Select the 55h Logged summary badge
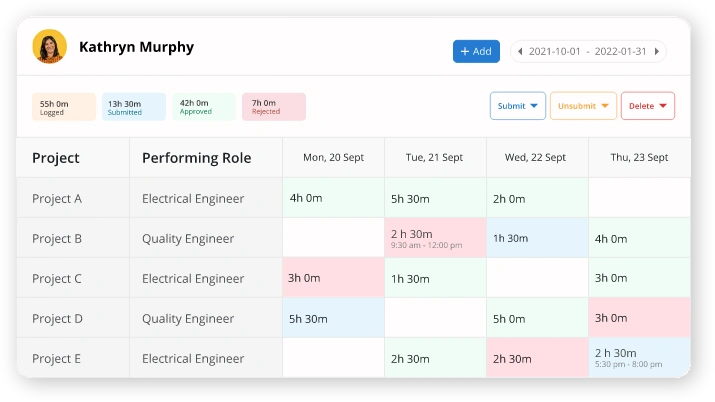The image size is (715, 402). 64,107
